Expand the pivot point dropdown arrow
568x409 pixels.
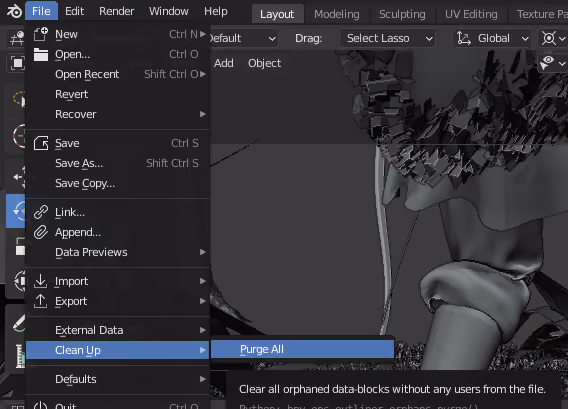(562, 38)
